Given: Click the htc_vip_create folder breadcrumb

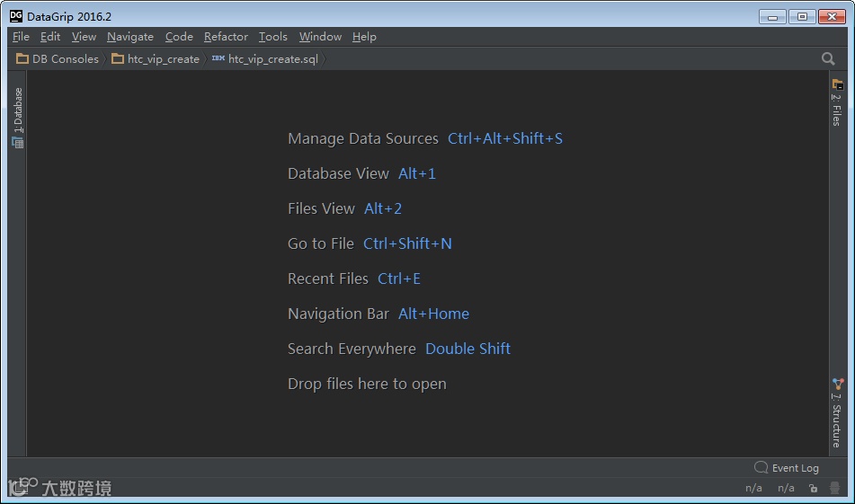Looking at the screenshot, I should click(156, 59).
